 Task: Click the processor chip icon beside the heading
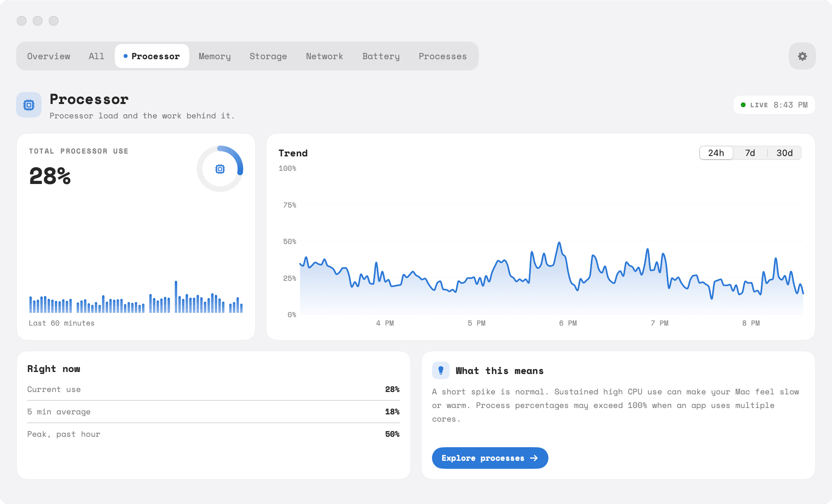pyautogui.click(x=29, y=105)
